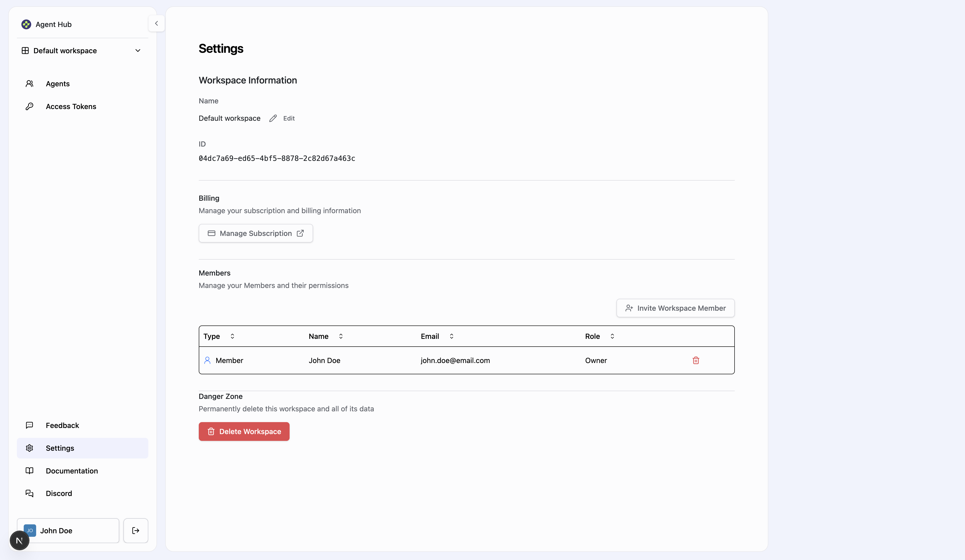Click the logout icon next to John Doe

136,530
